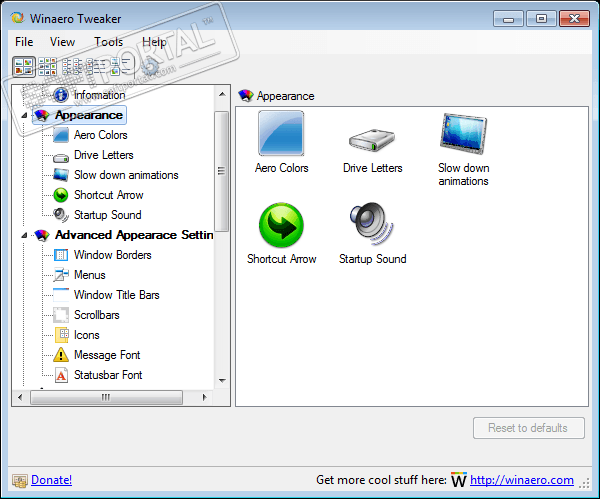Select Window Title Bars in the tree
The width and height of the screenshot is (600, 499).
tap(117, 295)
